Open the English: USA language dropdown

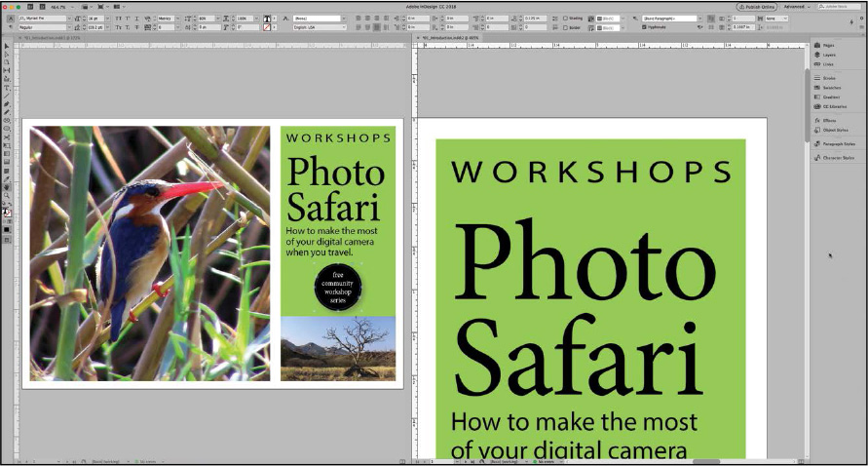344,27
